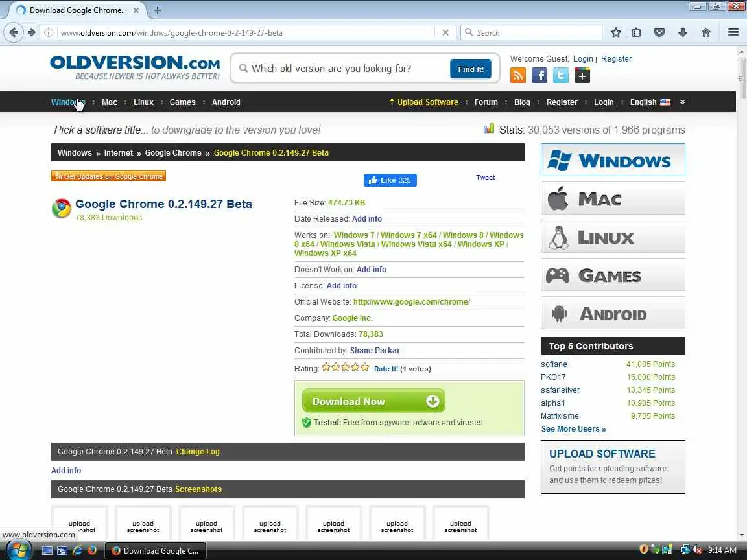Go to browser home page icon
The height and width of the screenshot is (560, 747).
point(706,32)
